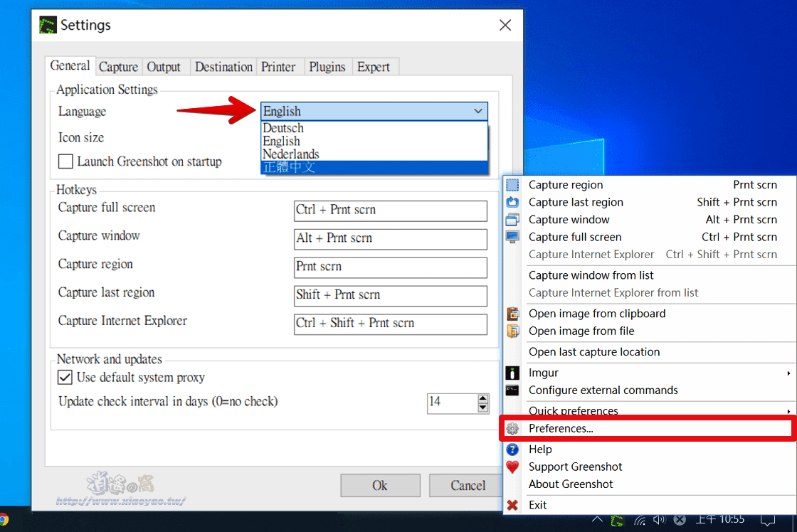
Task: Choose About Greenshot menu entry
Action: point(650,484)
